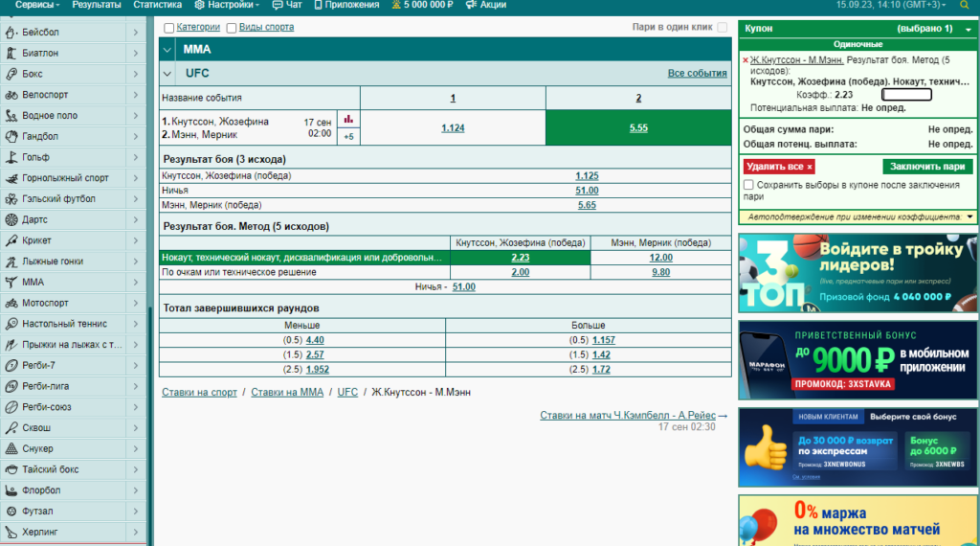Select the Biathlon icon in sidebar
This screenshot has height=546, width=980.
[x=11, y=53]
